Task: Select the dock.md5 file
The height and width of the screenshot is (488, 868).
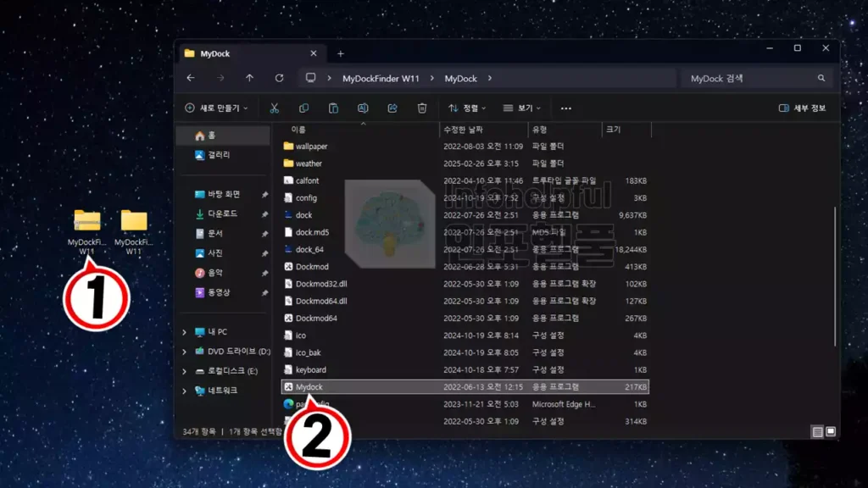Action: [x=306, y=232]
